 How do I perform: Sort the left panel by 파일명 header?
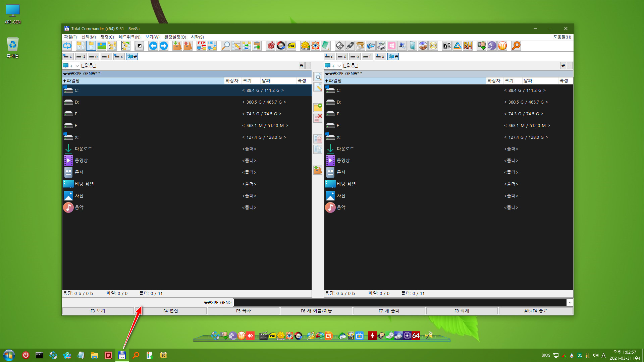143,81
